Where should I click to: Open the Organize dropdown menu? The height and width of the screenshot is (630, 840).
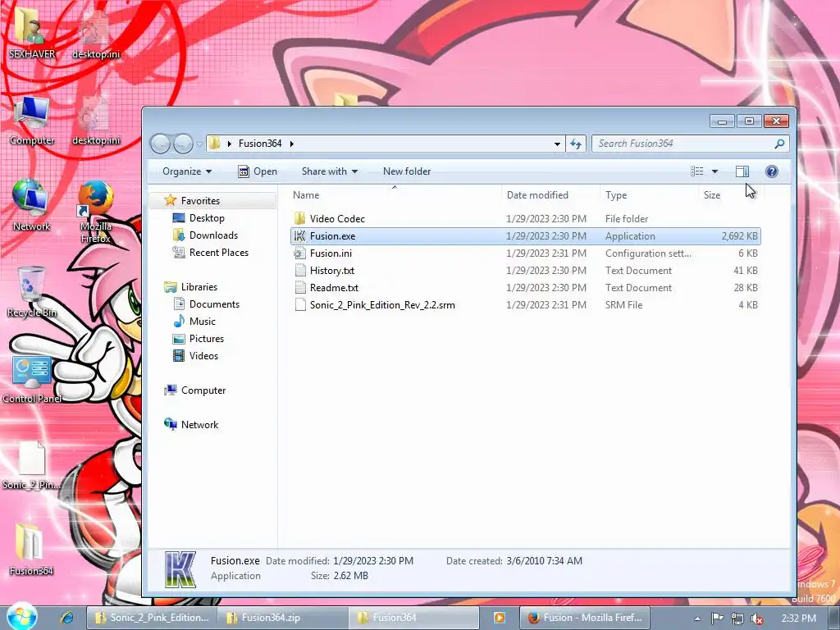pyautogui.click(x=187, y=171)
